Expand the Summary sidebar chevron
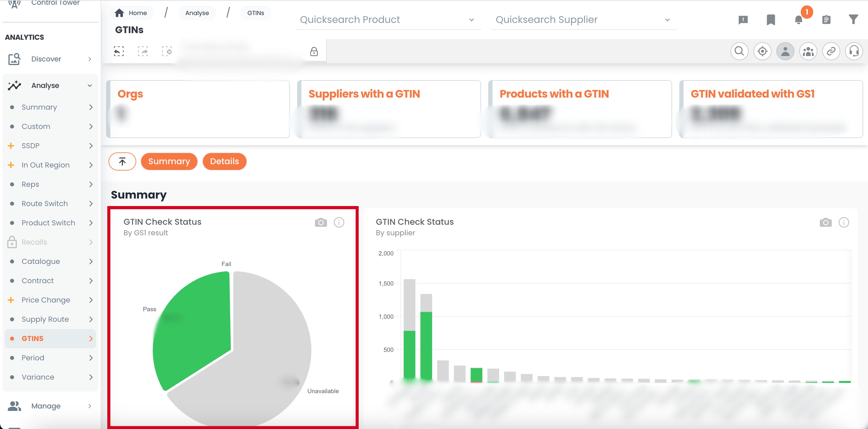Viewport: 868px width, 429px height. pos(91,107)
